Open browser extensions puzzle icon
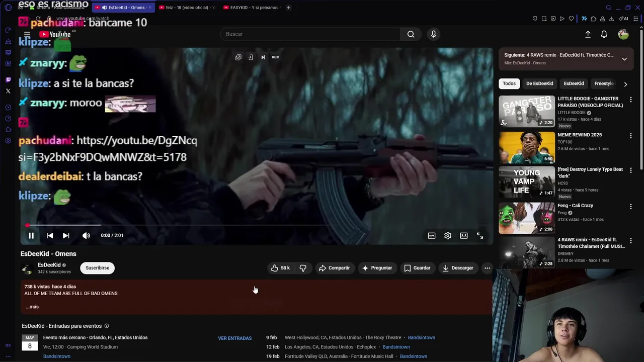The image size is (644, 362). tap(593, 19)
